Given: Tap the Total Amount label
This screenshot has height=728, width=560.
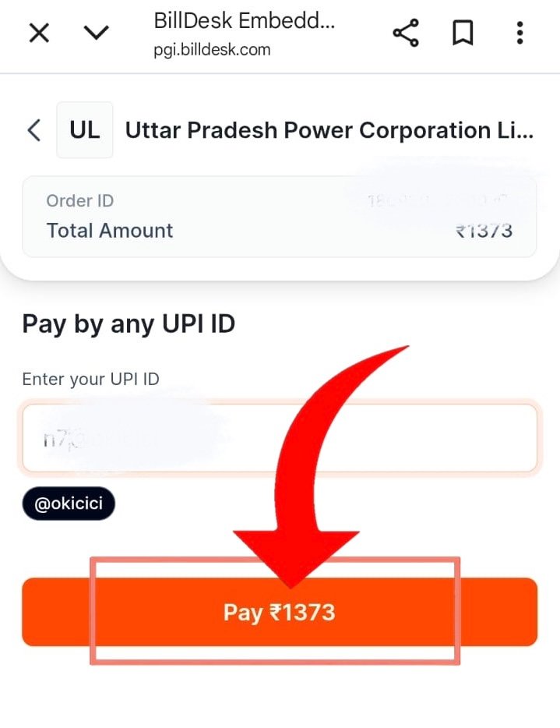Looking at the screenshot, I should 110,231.
